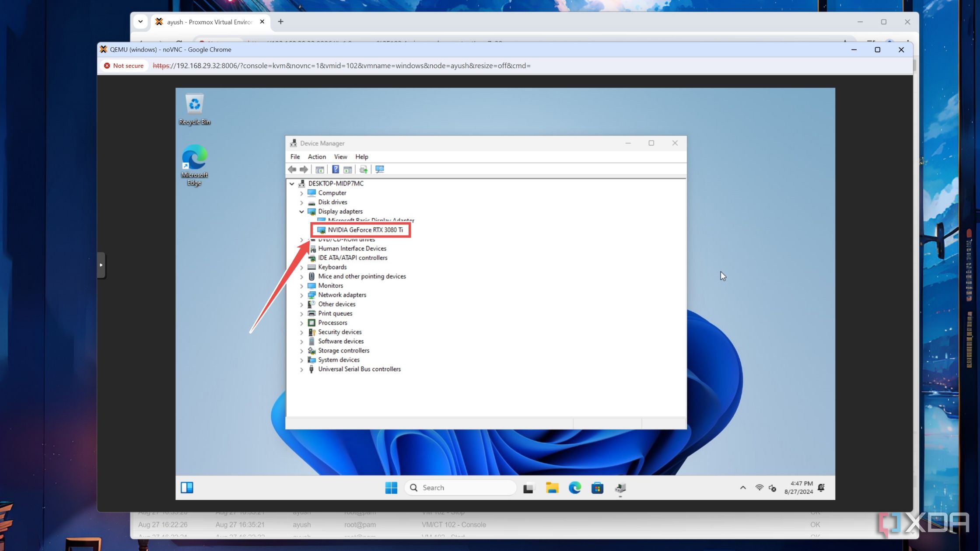Image resolution: width=980 pixels, height=551 pixels.
Task: Open a new tab in Proxmox Chrome window
Action: click(x=281, y=21)
